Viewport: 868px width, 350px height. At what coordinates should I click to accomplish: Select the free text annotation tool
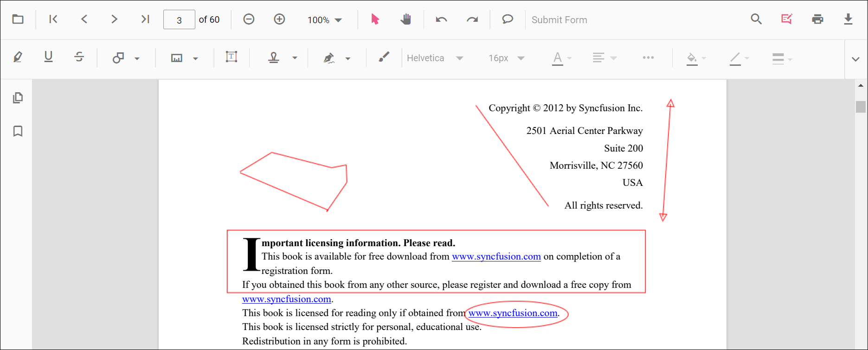231,57
